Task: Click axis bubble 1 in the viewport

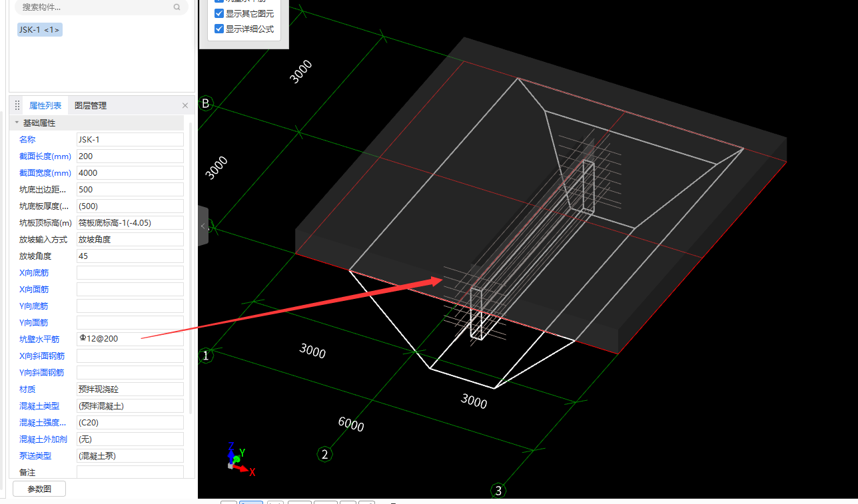Action: coord(206,356)
